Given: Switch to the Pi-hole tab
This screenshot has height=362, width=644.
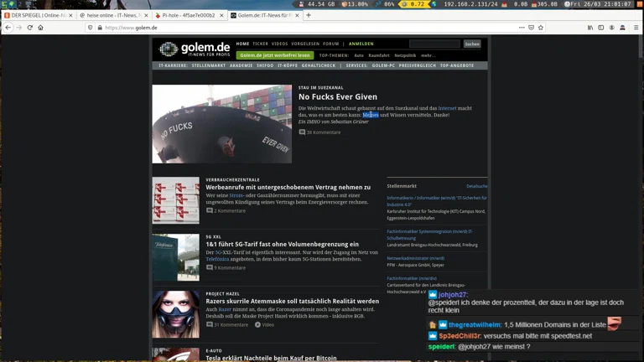Looking at the screenshot, I should [x=188, y=15].
